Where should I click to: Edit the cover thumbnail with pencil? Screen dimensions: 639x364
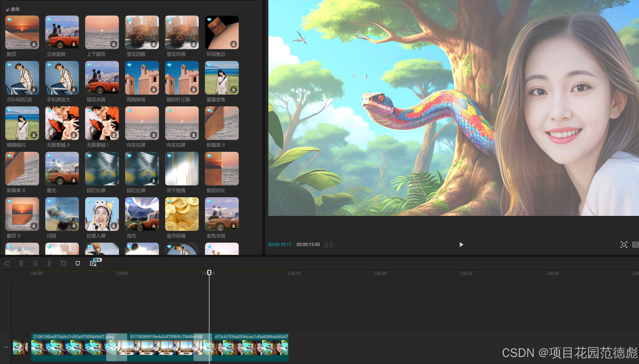tap(20, 347)
